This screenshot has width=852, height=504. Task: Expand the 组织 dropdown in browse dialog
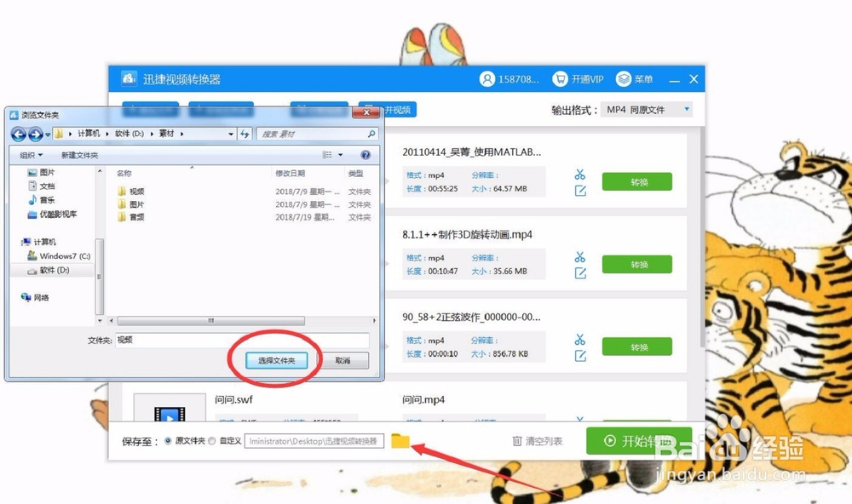tap(29, 154)
